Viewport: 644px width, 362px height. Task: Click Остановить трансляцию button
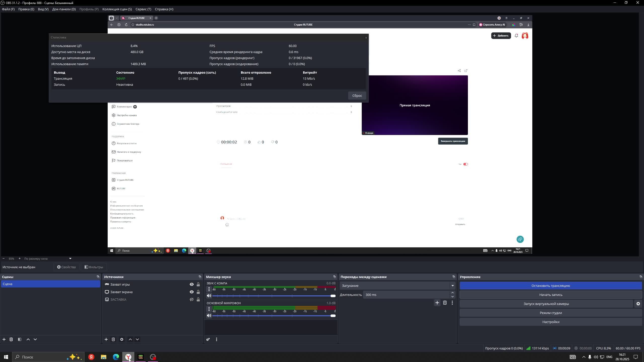pos(550,286)
